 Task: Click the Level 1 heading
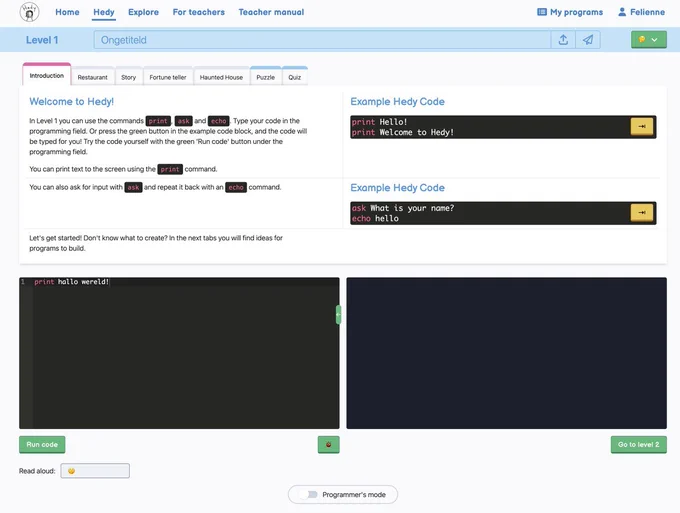point(42,40)
